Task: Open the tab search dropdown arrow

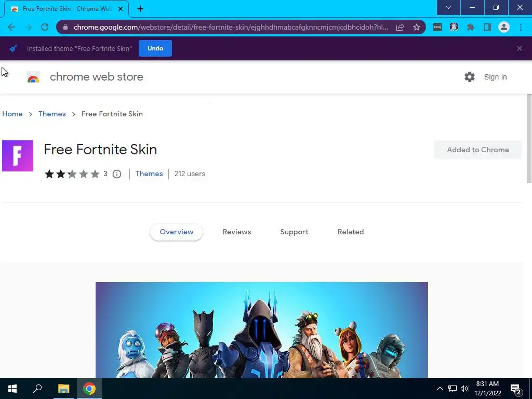Action: click(x=448, y=7)
